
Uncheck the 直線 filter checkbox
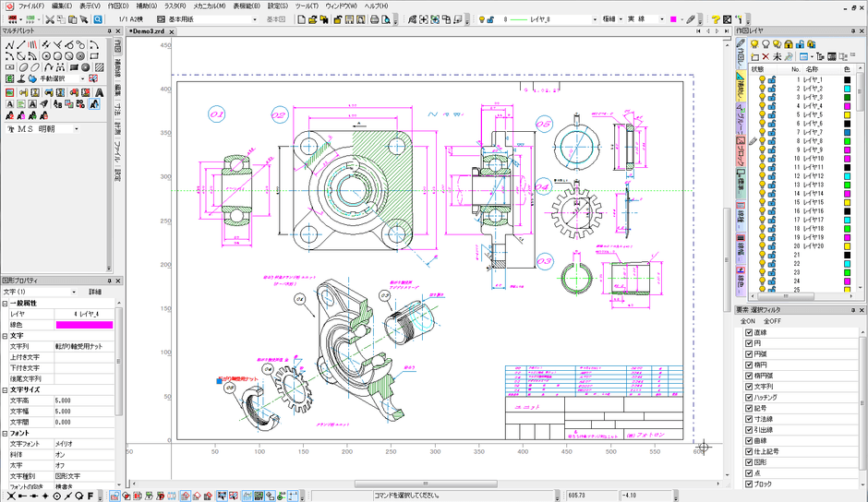749,332
